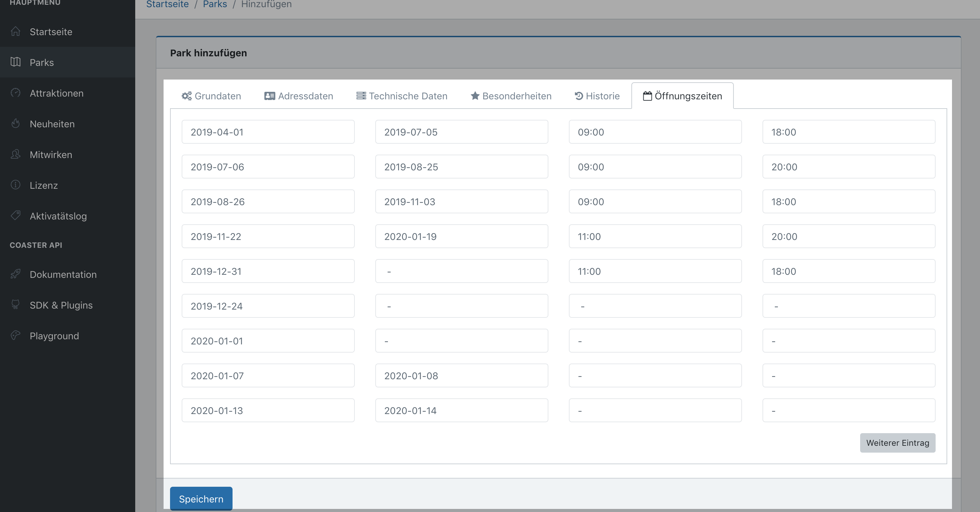The height and width of the screenshot is (512, 980).
Task: Click the closing time field in the 2019-07-06 row
Action: point(849,167)
